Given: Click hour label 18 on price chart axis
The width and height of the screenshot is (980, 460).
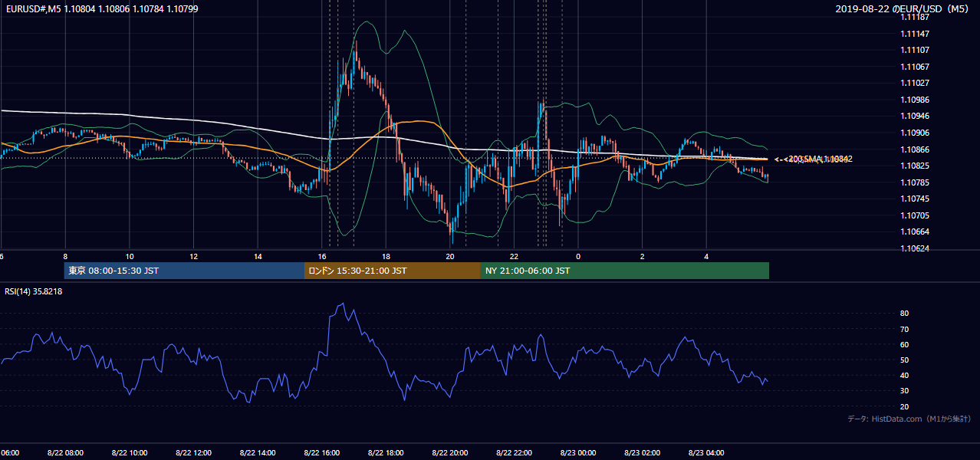Looking at the screenshot, I should pyautogui.click(x=386, y=256).
